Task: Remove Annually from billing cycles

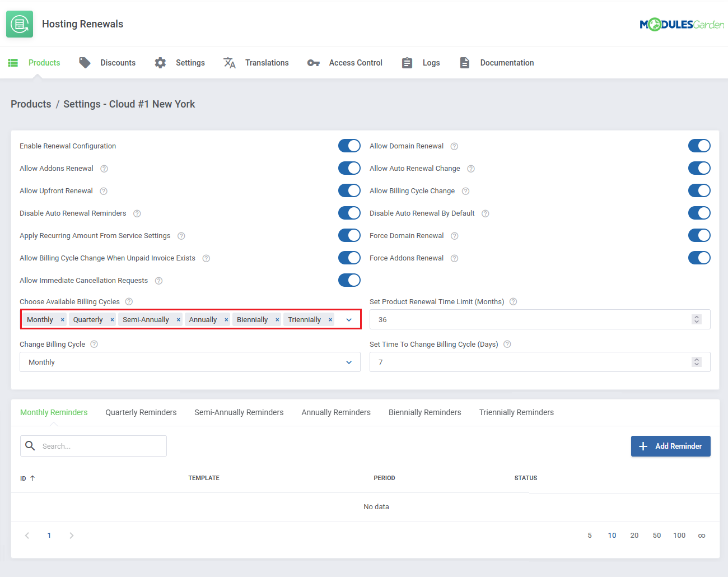Action: tap(226, 320)
